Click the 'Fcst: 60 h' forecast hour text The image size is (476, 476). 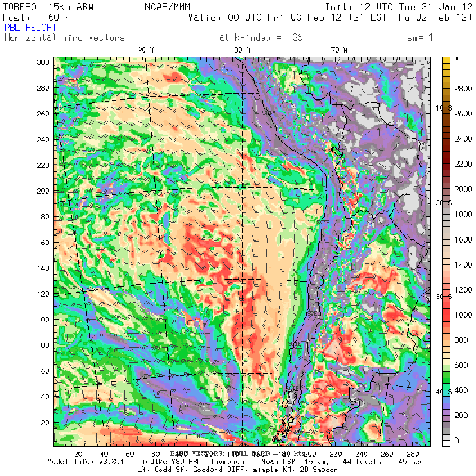click(x=36, y=17)
